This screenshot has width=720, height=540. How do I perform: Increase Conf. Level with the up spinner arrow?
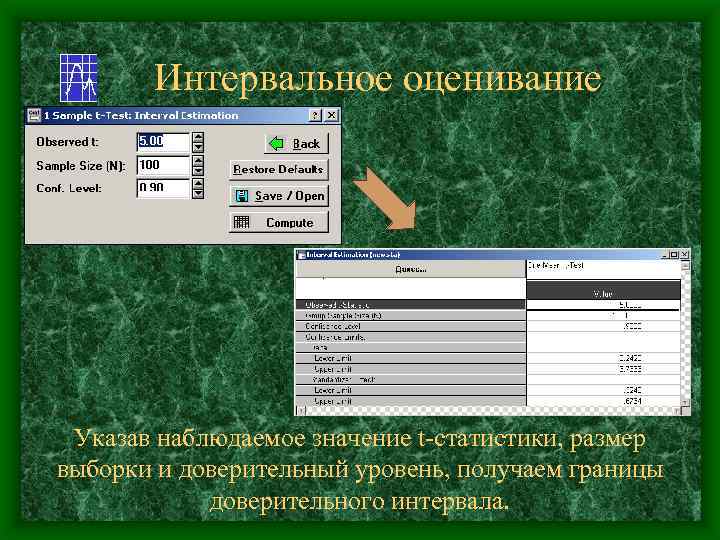pyautogui.click(x=198, y=184)
